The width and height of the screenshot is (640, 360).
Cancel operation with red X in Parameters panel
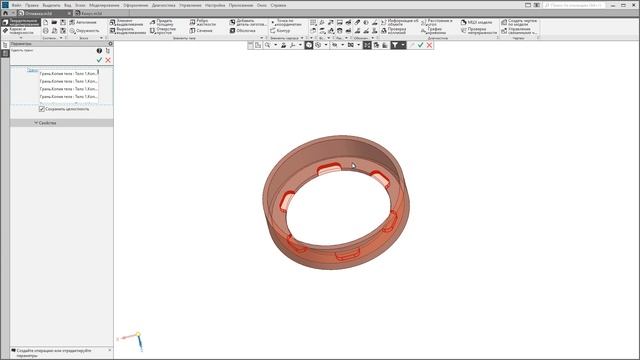point(108,60)
